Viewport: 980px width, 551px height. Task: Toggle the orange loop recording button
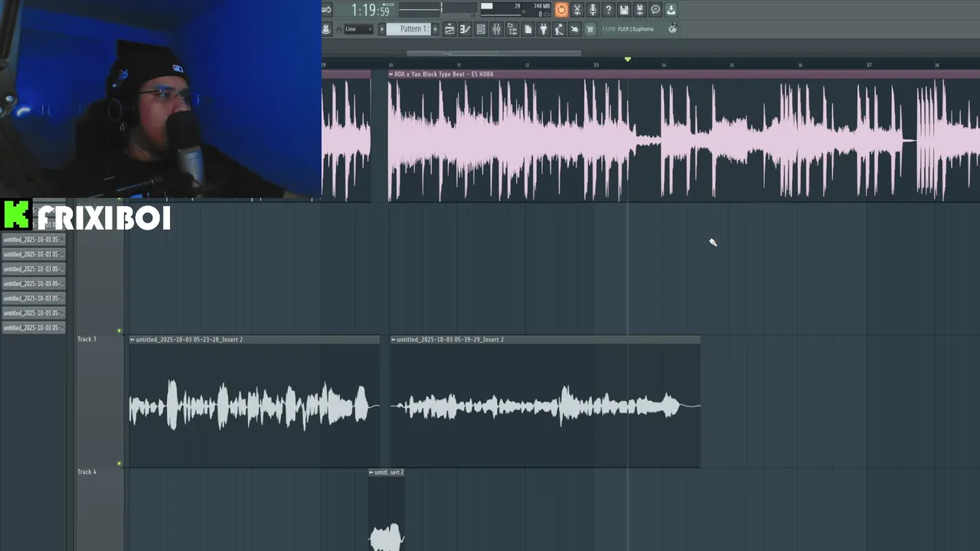[561, 10]
